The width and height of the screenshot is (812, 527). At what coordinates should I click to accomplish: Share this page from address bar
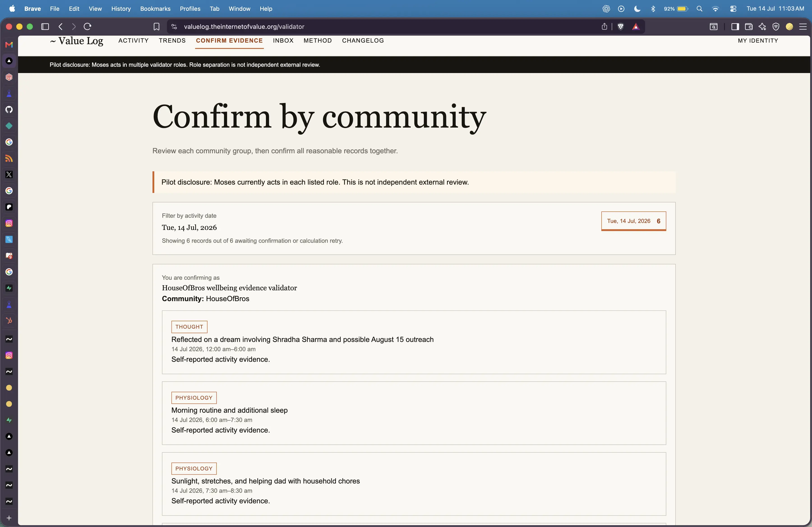click(x=604, y=27)
